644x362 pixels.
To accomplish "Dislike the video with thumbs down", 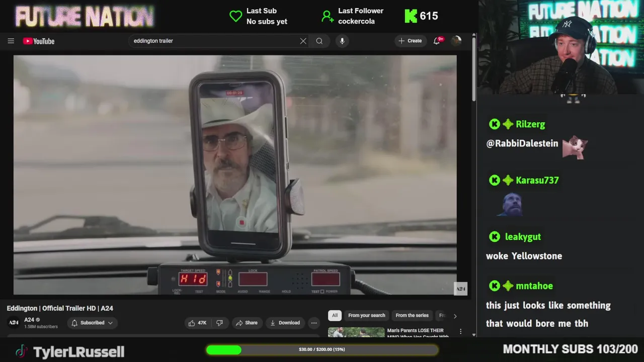I will (x=219, y=323).
